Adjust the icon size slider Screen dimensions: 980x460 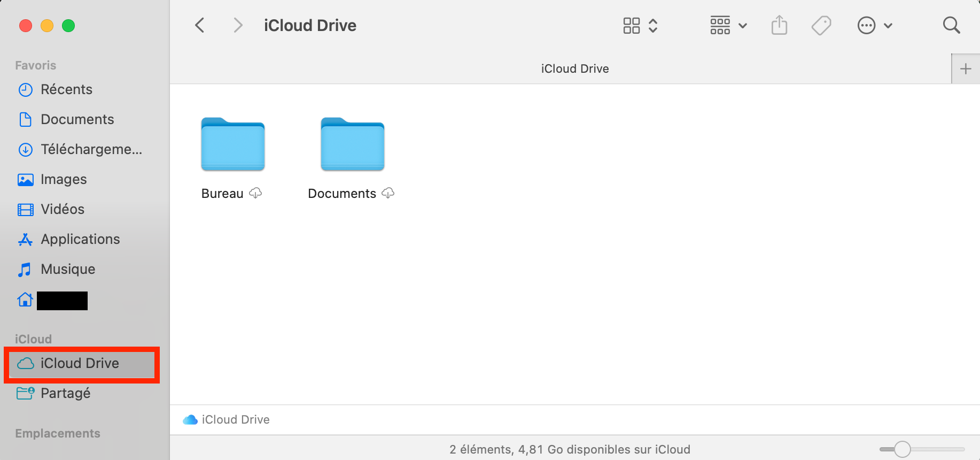click(903, 449)
